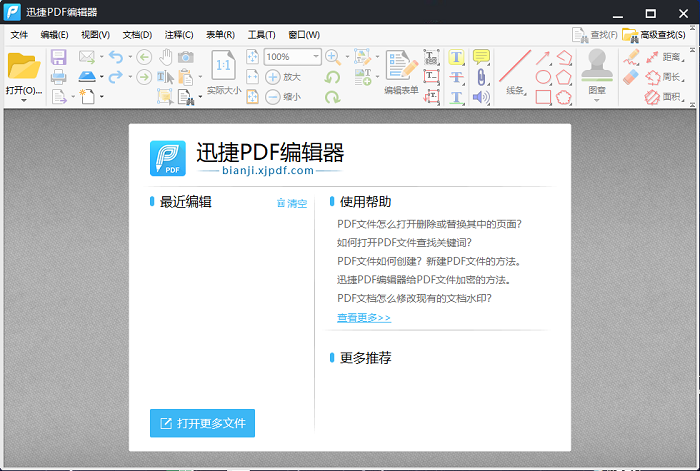Expand the arrow below 打开(O)...
Viewport: 700px width, 471px height.
click(x=24, y=101)
